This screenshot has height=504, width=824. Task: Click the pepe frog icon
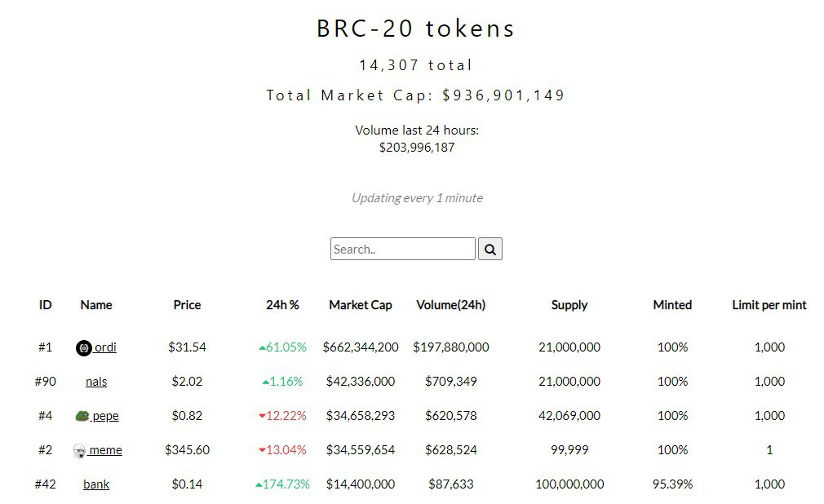(x=82, y=416)
